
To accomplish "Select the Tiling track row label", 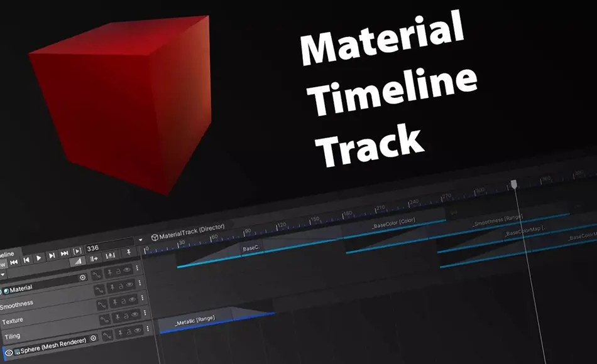I will 12,336.
